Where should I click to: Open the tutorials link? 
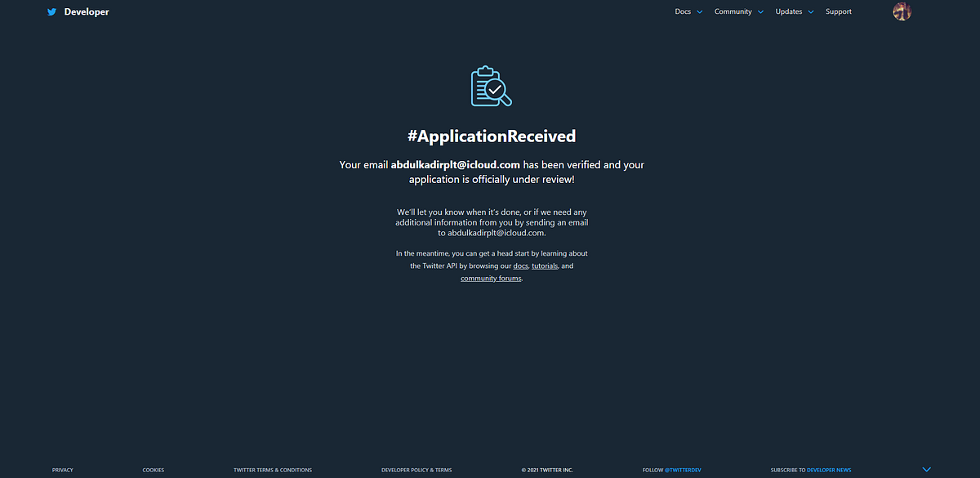(545, 266)
